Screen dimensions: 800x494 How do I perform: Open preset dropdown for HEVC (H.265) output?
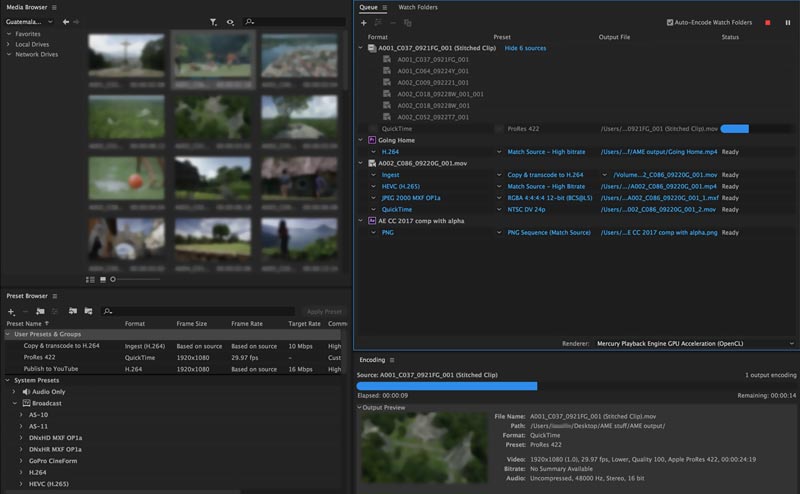point(499,187)
